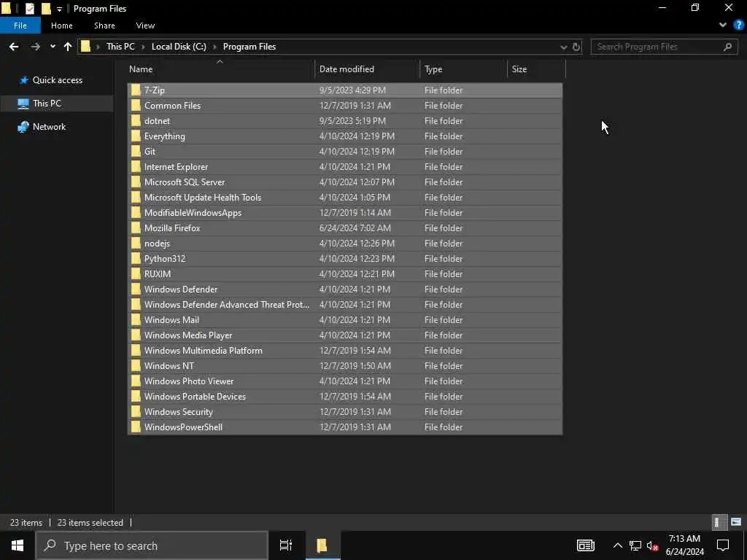
Task: Click the Microsoft Update Health Tools name
Action: click(x=203, y=197)
